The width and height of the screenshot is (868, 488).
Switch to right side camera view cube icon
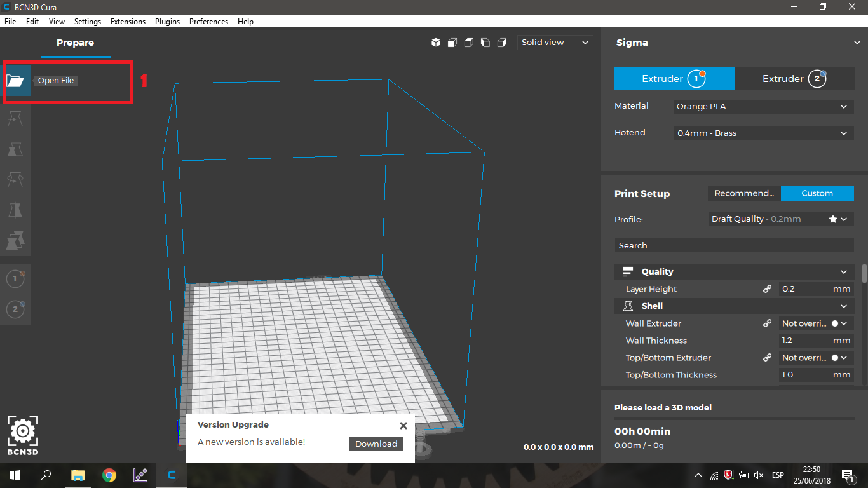(502, 43)
